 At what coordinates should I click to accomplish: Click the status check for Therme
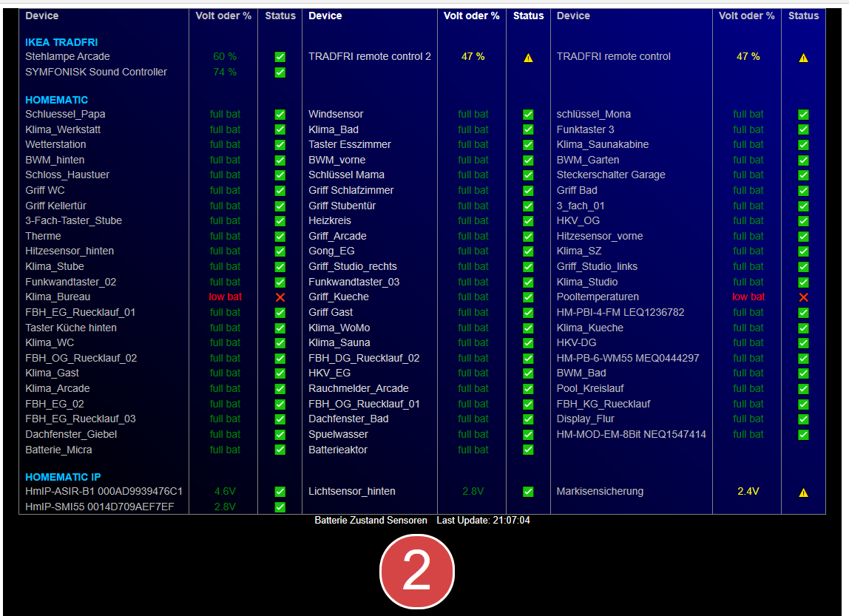click(x=280, y=237)
